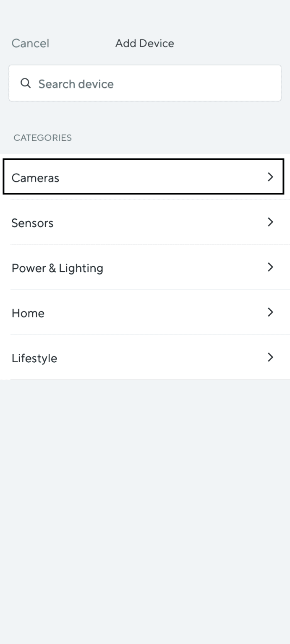Click the Lifestyle disclosure arrow
Viewport: 290px width, 644px height.
[x=271, y=357]
